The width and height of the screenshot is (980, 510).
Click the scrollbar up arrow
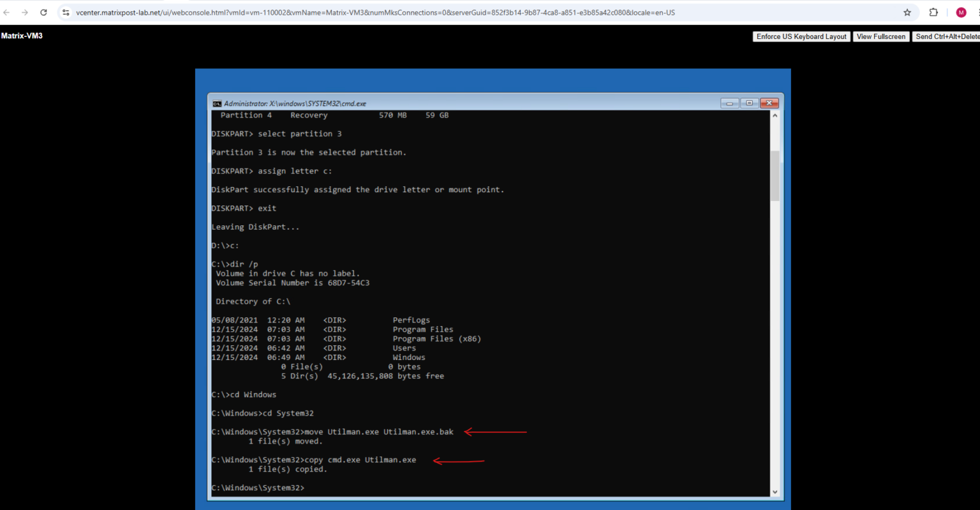774,116
